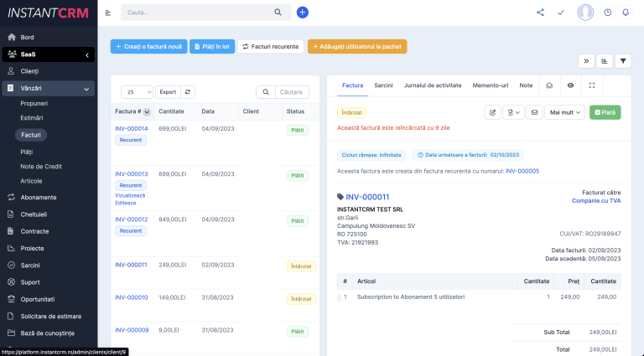The height and width of the screenshot is (356, 644).
Task: Open the Mai mult dropdown
Action: coord(564,112)
